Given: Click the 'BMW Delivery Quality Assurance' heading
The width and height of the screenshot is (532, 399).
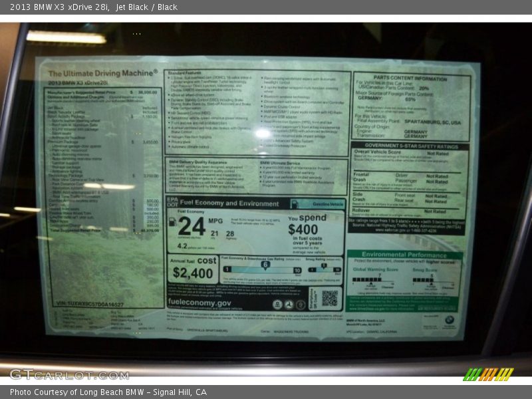Looking at the screenshot, I should (198, 162).
